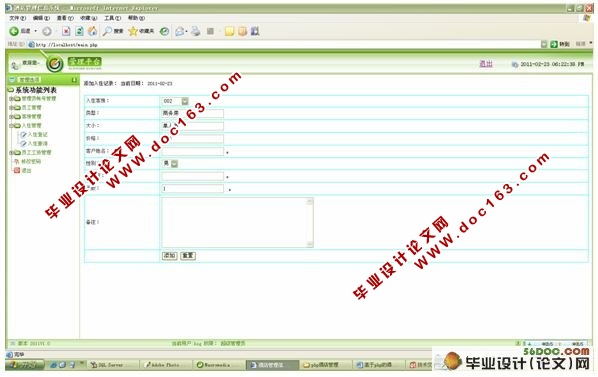This screenshot has width=598, height=377.
Task: Click the remarks textarea scroll up arrow
Action: tap(310, 201)
